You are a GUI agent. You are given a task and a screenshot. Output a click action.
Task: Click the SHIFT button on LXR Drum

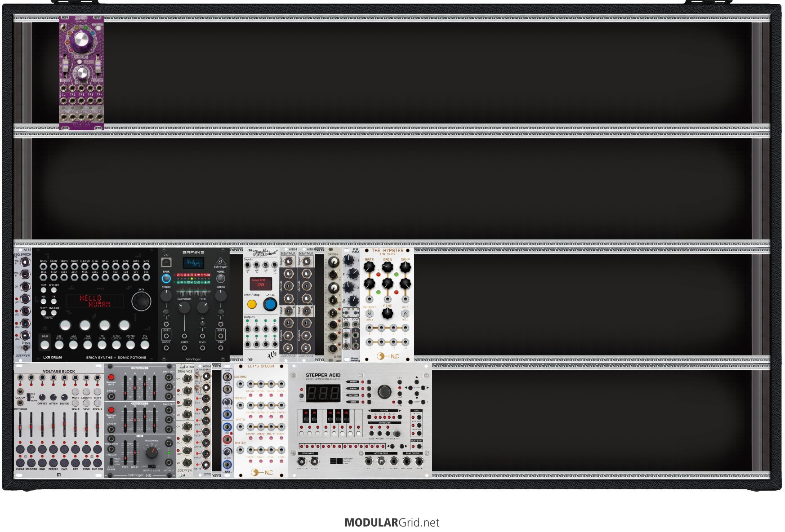[x=44, y=313]
